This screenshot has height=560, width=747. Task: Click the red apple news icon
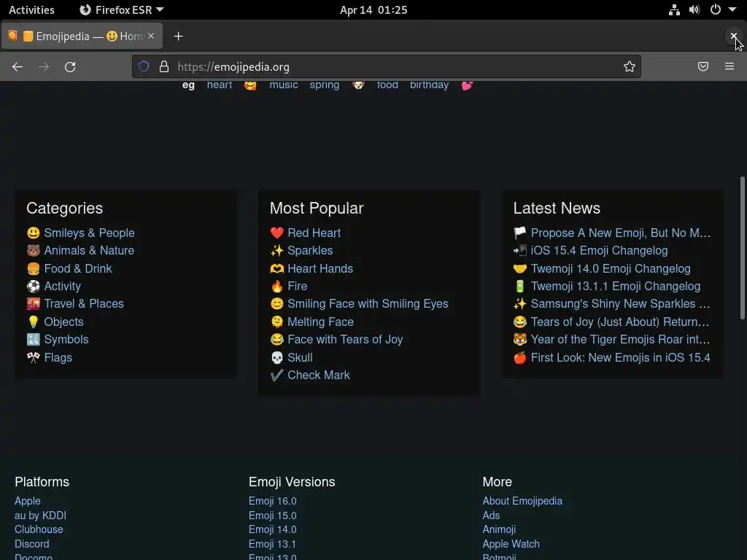(x=519, y=357)
